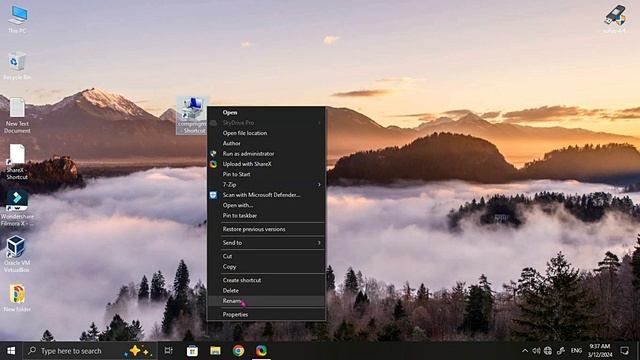Open Microsoft Store from the taskbar

click(x=192, y=351)
